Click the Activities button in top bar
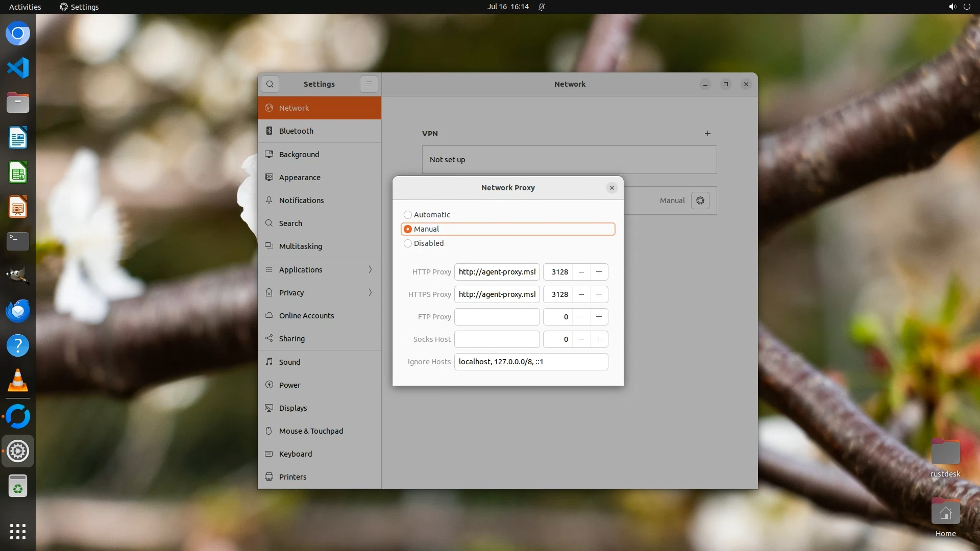The width and height of the screenshot is (980, 551). [25, 7]
